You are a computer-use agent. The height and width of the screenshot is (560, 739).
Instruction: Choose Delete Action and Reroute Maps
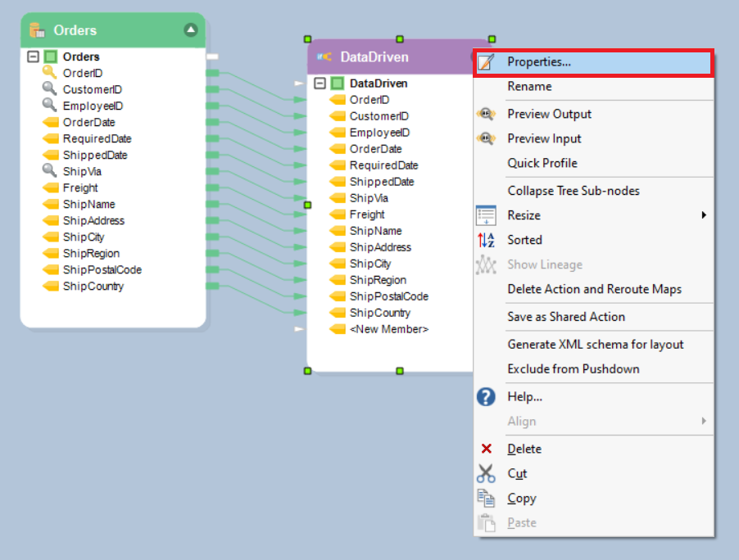594,289
